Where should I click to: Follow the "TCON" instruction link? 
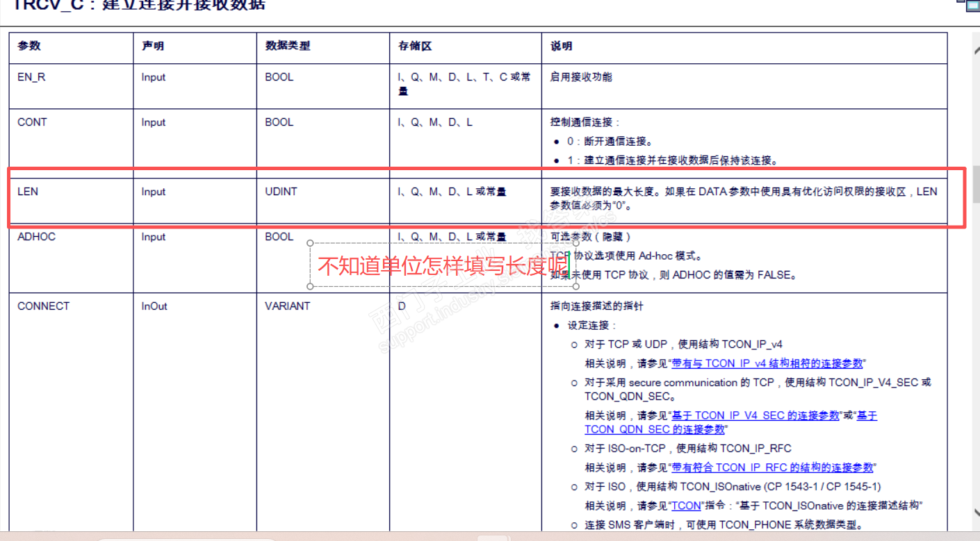tap(686, 506)
